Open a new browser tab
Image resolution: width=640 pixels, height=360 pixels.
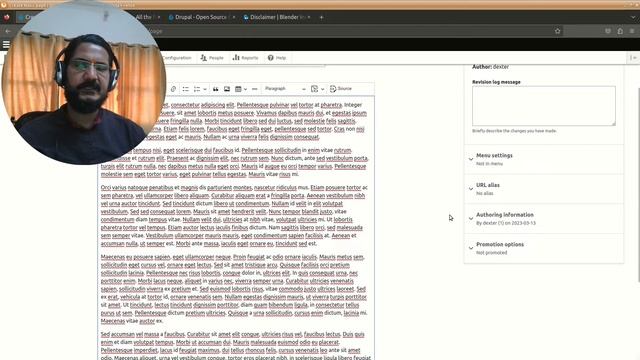tap(321, 17)
